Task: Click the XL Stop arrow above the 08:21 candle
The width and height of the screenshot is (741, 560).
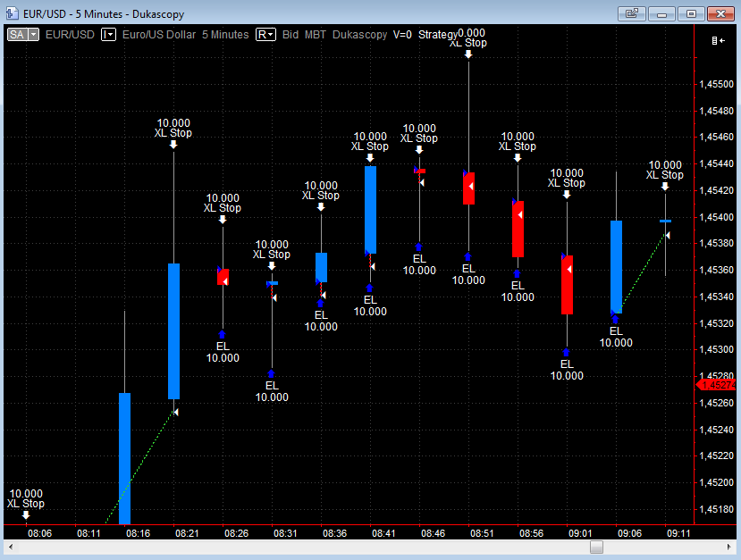Action: [x=173, y=145]
